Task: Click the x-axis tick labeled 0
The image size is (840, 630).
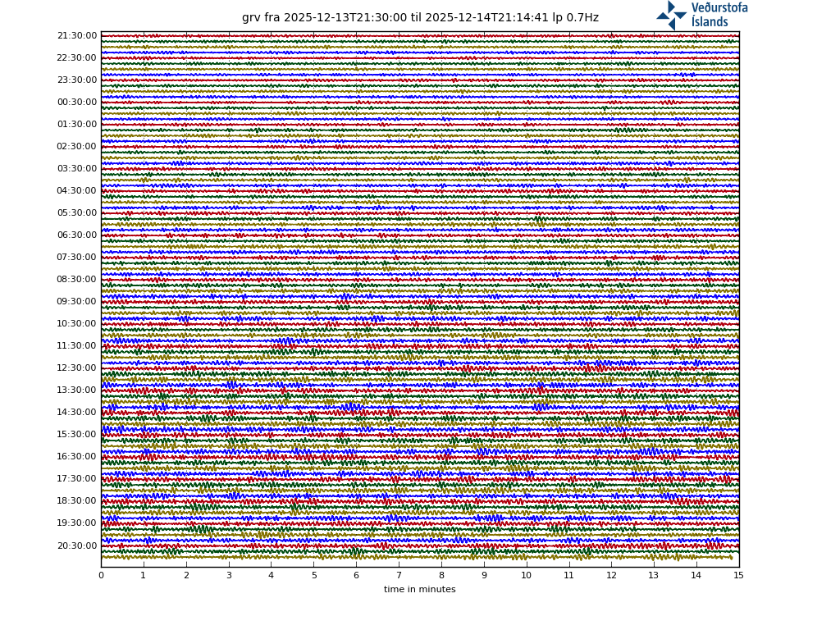Action: click(101, 576)
